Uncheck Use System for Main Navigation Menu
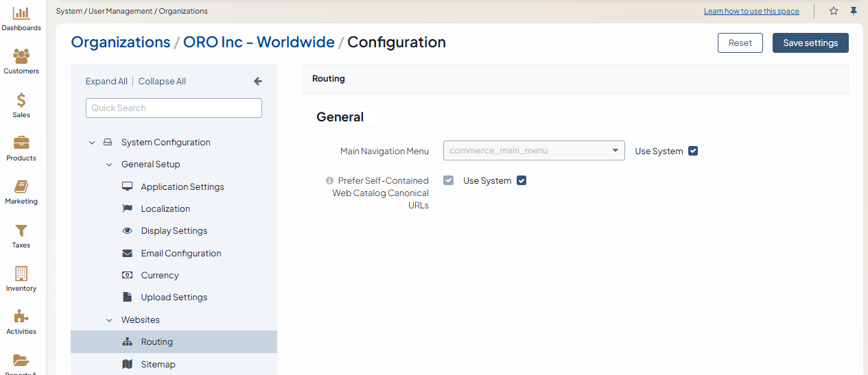Image resolution: width=868 pixels, height=375 pixels. point(693,151)
